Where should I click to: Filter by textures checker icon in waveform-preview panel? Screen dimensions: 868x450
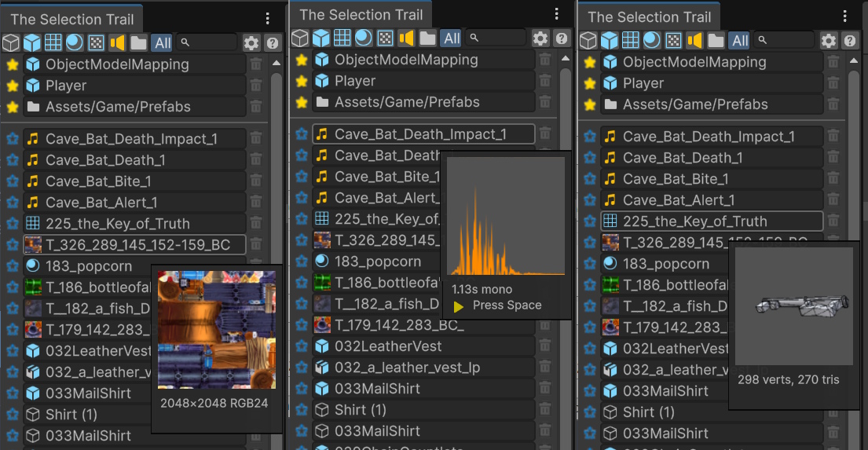[x=385, y=38]
